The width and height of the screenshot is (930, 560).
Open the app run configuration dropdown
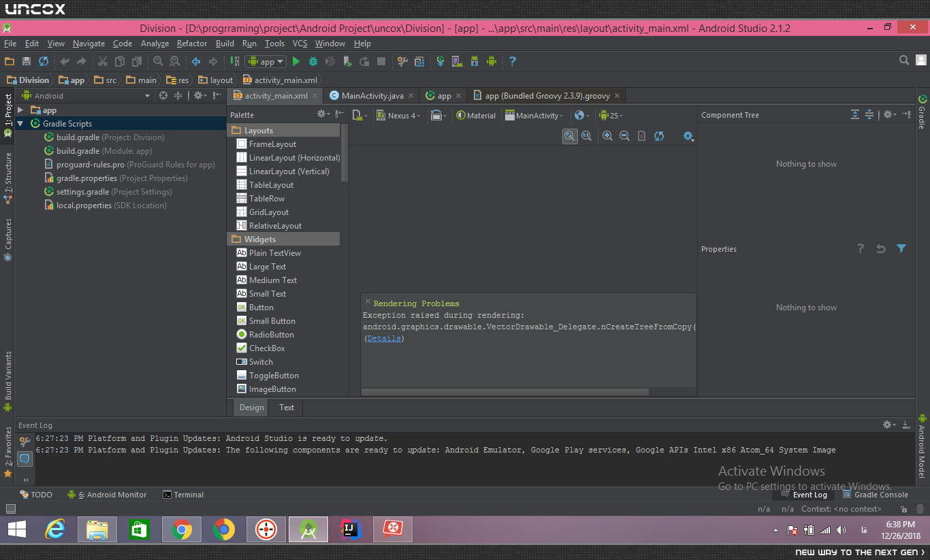tap(266, 61)
